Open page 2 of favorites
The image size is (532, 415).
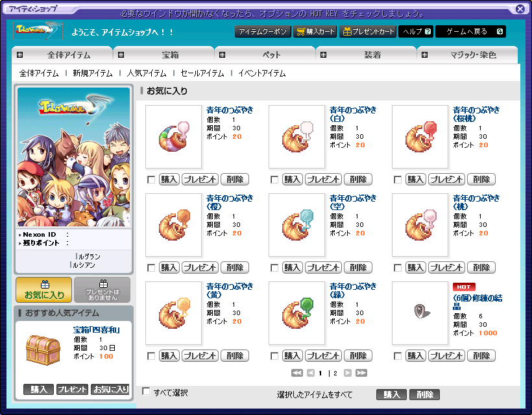[x=335, y=373]
